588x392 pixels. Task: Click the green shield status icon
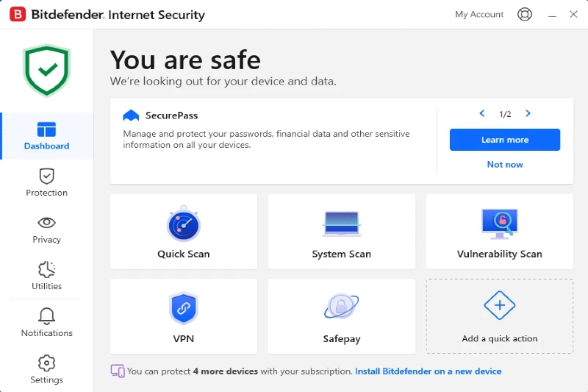coord(47,71)
